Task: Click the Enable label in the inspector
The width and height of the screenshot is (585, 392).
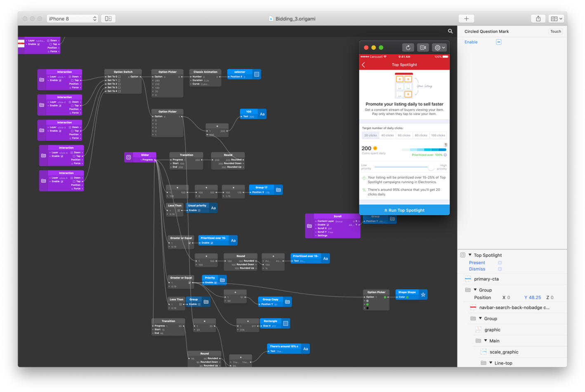Action: pyautogui.click(x=471, y=42)
